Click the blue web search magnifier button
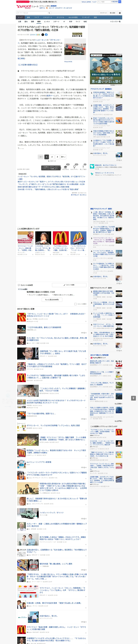The image size is (138, 644). pyautogui.click(x=120, y=2)
